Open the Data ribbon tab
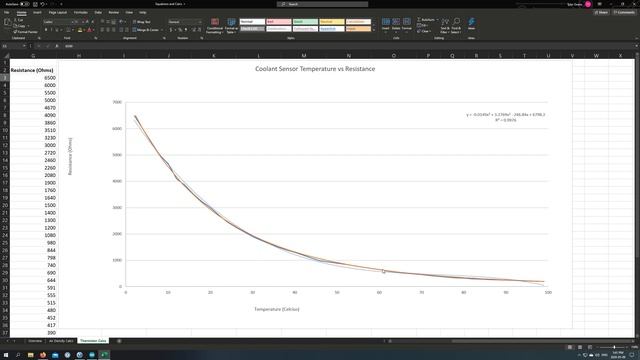 [x=98, y=13]
